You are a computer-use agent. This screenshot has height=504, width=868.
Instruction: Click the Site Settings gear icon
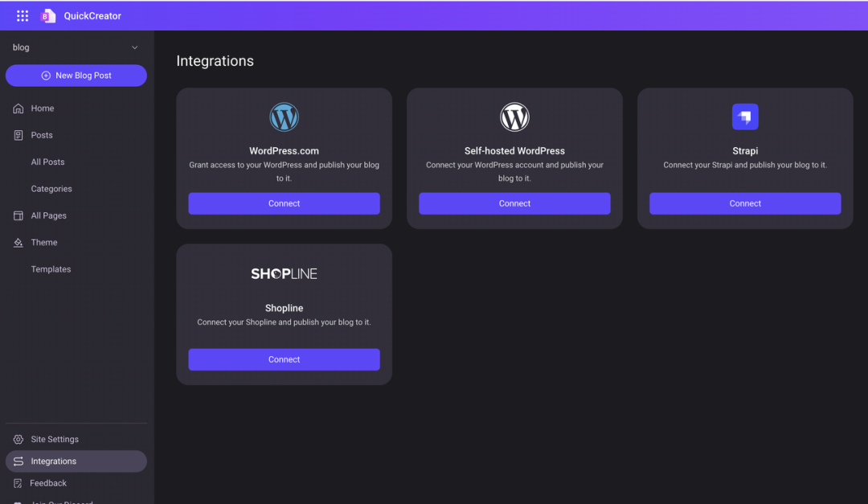click(18, 439)
